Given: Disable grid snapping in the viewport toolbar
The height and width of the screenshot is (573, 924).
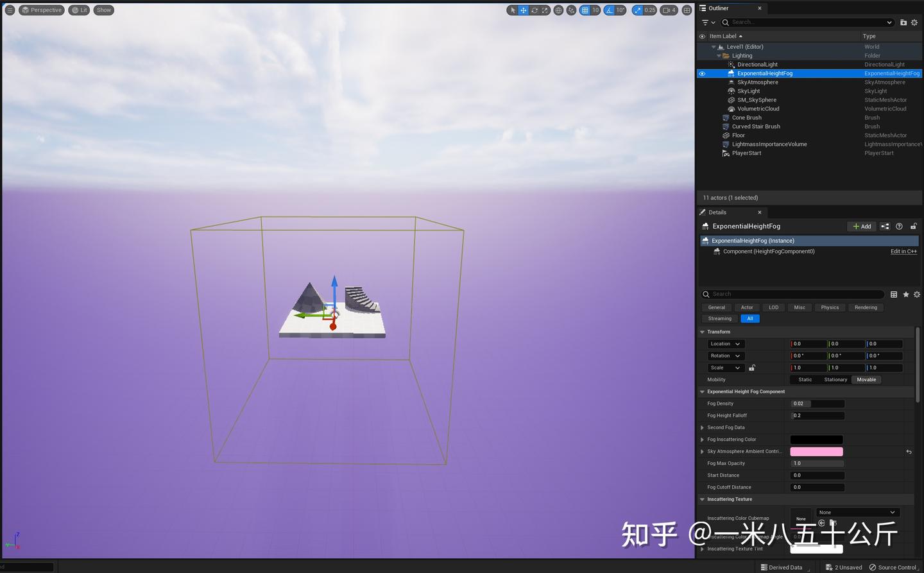Looking at the screenshot, I should click(x=585, y=10).
